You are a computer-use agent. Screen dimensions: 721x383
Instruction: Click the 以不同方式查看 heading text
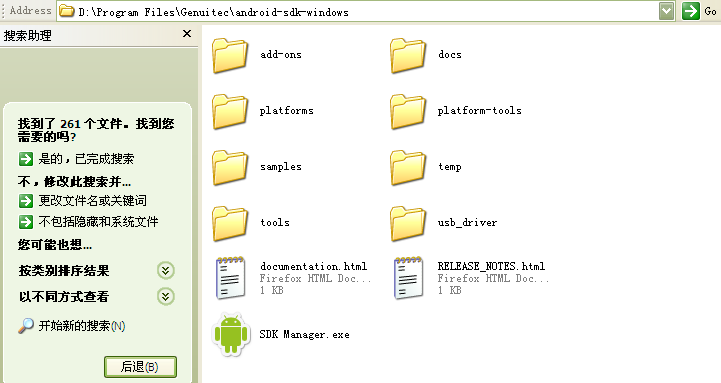coord(64,297)
